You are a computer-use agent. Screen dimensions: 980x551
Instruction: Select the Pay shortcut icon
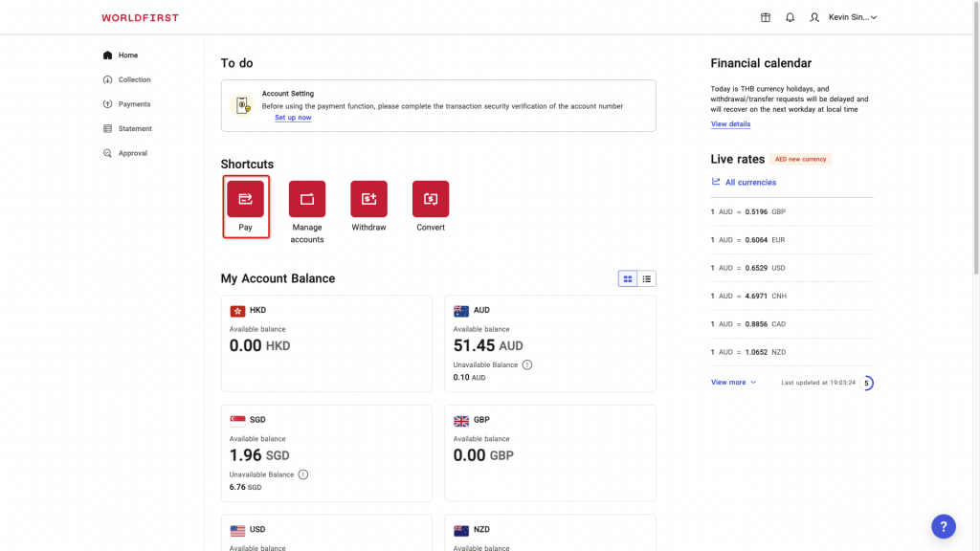(246, 198)
